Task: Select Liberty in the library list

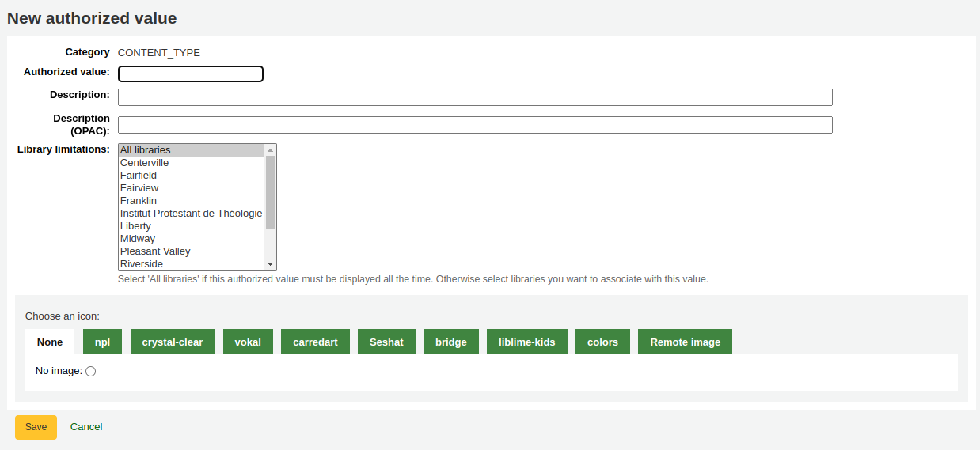Action: [192, 226]
